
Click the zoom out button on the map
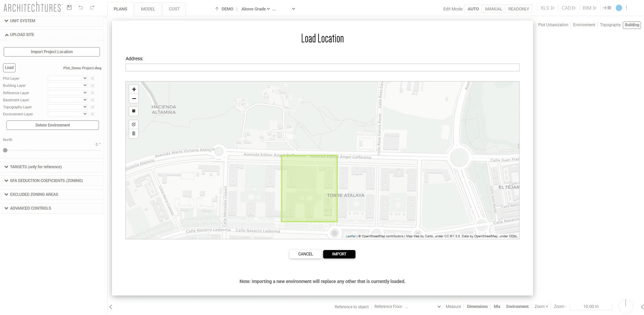(x=134, y=98)
